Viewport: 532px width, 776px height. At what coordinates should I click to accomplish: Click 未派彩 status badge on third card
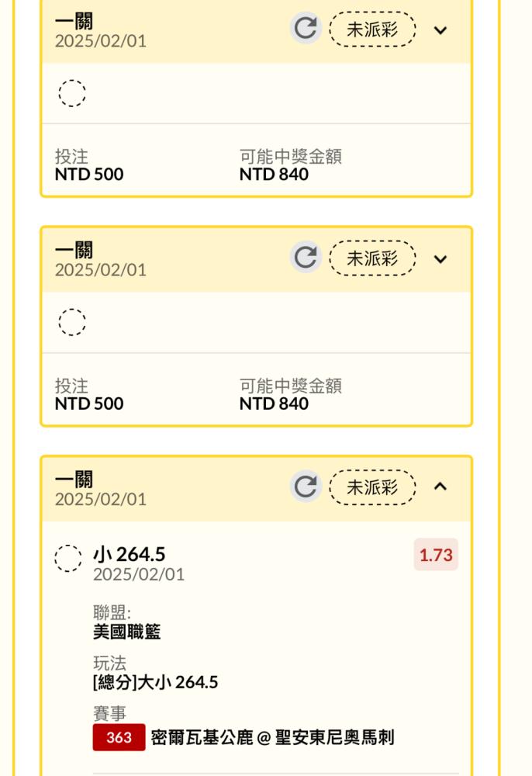(372, 487)
